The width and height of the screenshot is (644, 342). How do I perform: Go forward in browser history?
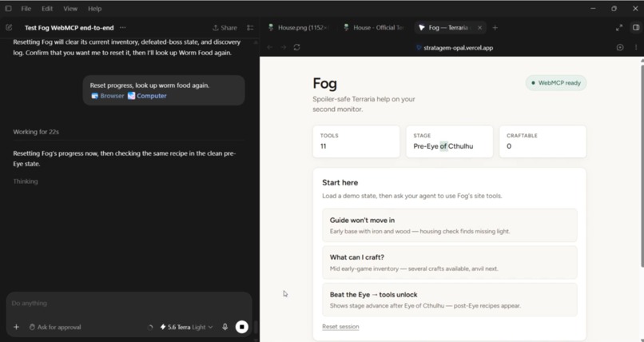[284, 47]
